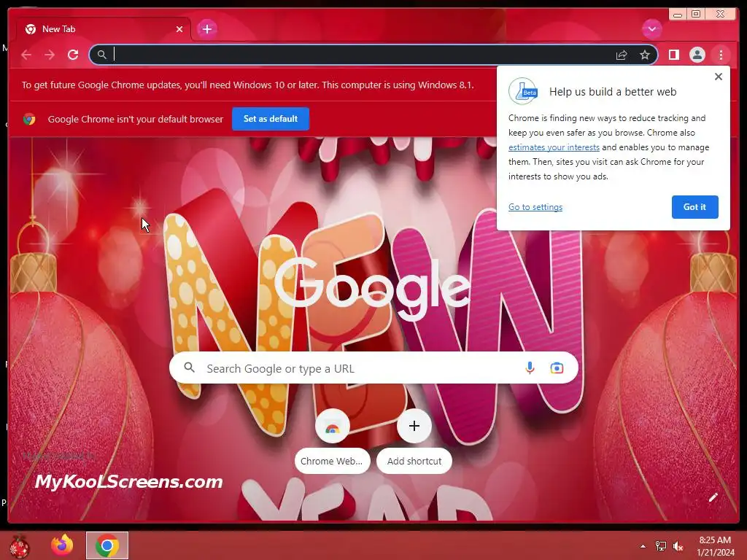The image size is (747, 560).
Task: Go back using the back arrow
Action: pyautogui.click(x=26, y=55)
